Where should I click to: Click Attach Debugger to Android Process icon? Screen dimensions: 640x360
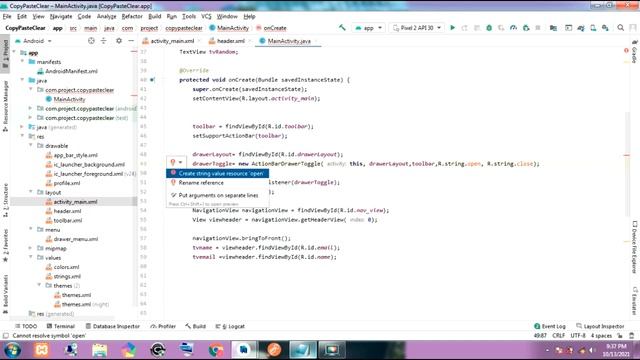tap(526, 28)
